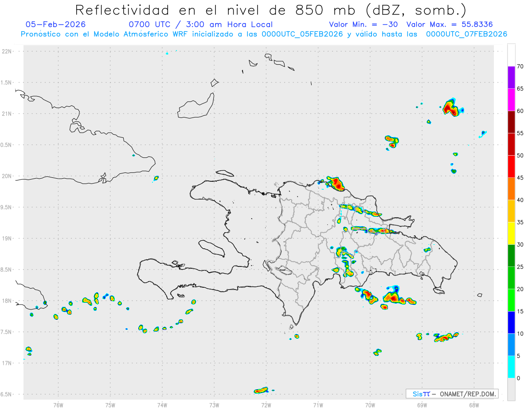
Task: Click the 'Valor Max. = 55.8336' text
Action: [x=450, y=24]
